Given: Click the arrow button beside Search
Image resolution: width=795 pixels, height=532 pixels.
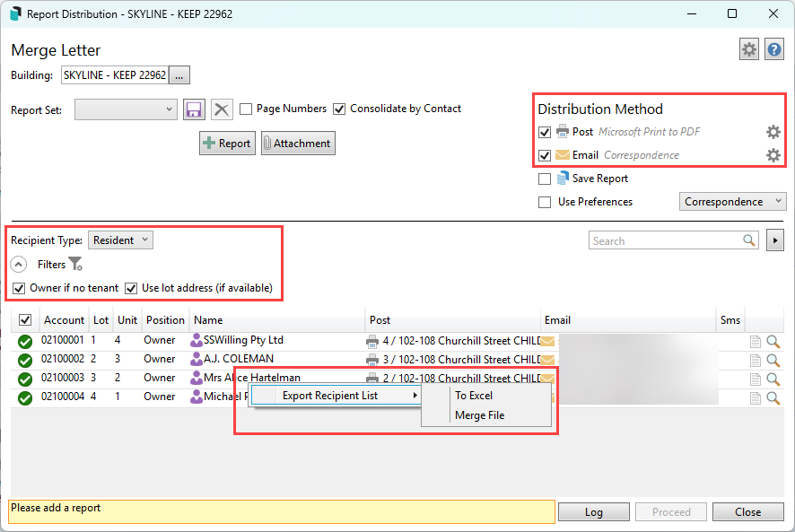Looking at the screenshot, I should [x=774, y=240].
